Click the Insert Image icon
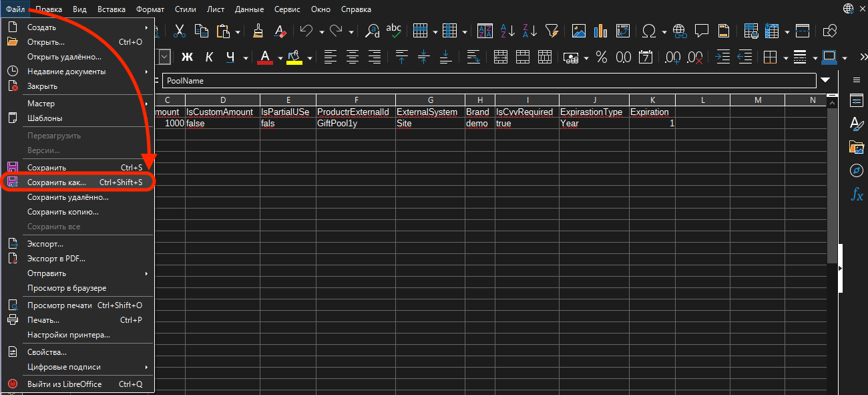This screenshot has height=395, width=868. (x=578, y=31)
